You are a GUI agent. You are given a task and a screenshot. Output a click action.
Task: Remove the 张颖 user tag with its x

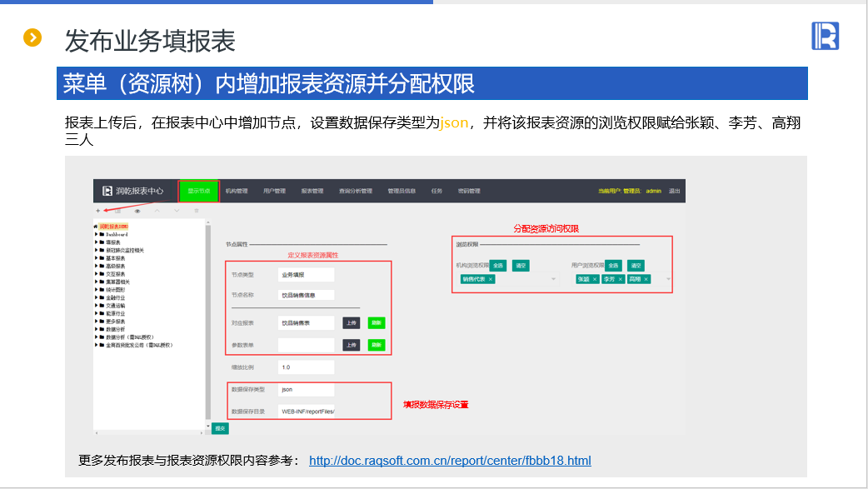595,279
